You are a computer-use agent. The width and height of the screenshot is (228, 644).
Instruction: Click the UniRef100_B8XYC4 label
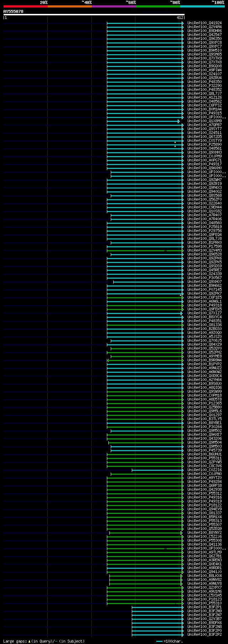tap(204, 317)
